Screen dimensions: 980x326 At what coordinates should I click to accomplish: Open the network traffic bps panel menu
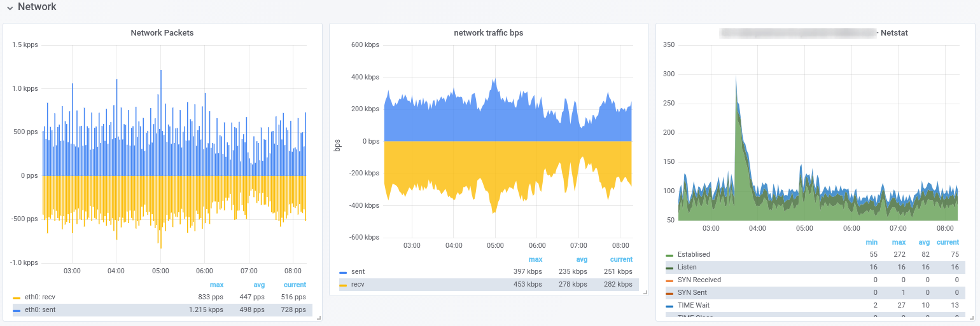pyautogui.click(x=488, y=33)
